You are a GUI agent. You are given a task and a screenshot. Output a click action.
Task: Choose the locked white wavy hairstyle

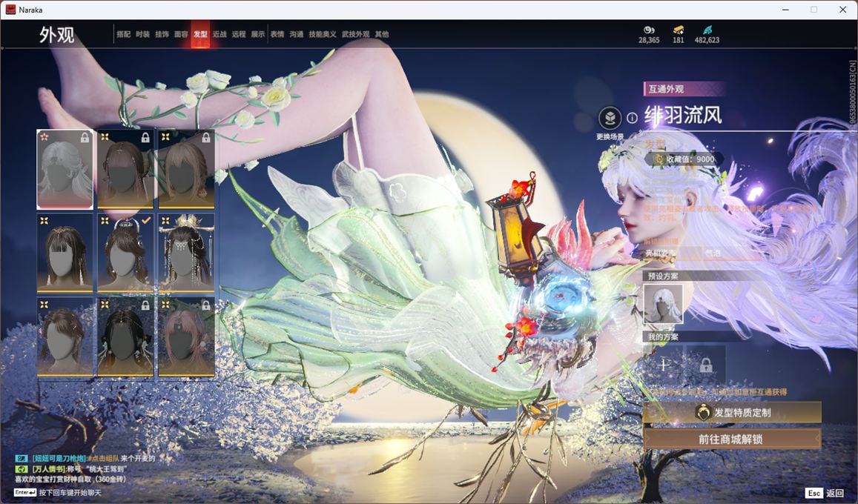(65, 169)
